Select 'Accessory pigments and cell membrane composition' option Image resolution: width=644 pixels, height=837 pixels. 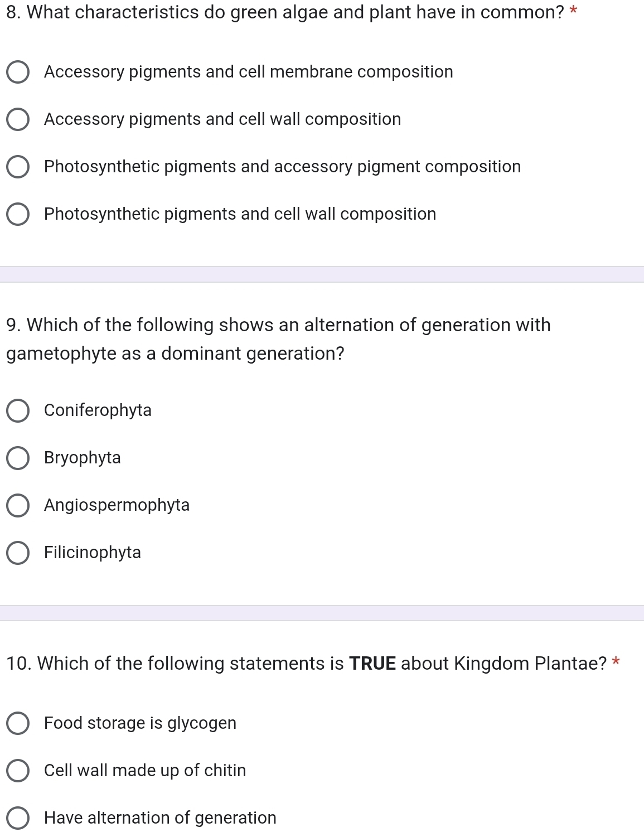18,72
